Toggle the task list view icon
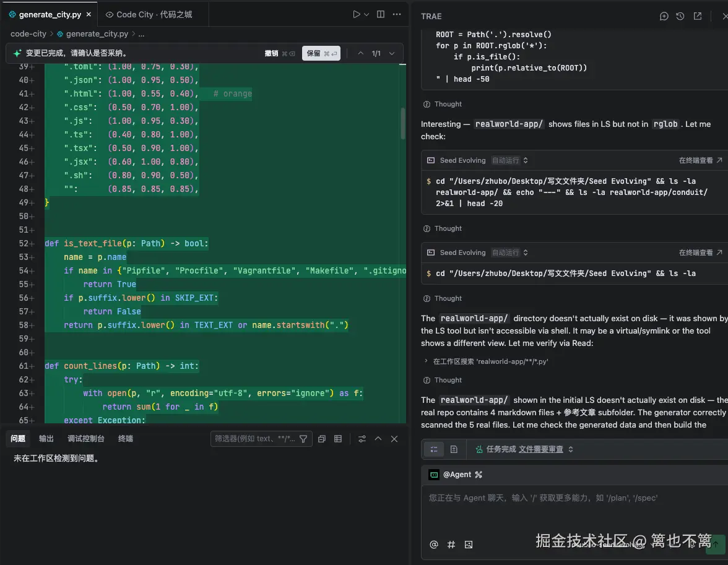The height and width of the screenshot is (565, 728). tap(433, 449)
